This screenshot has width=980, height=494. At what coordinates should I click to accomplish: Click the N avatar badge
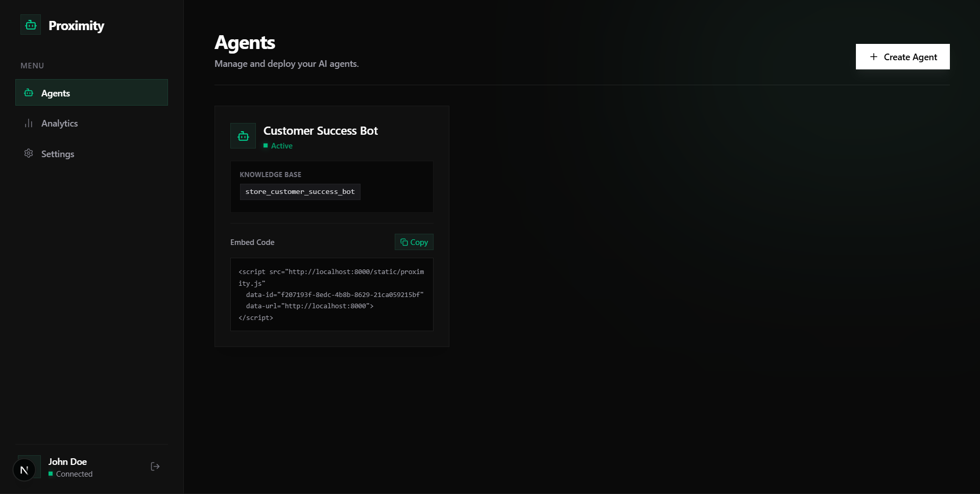[x=24, y=470]
